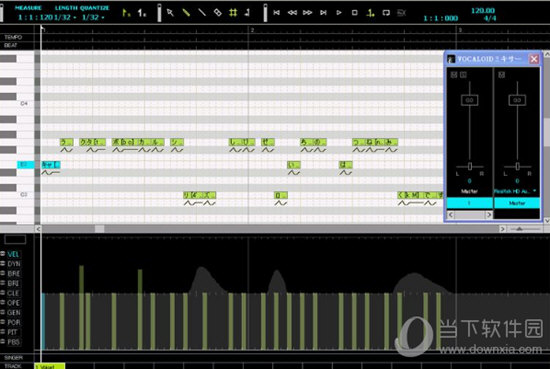
Task: Select the DYN control parameter
Action: click(14, 264)
